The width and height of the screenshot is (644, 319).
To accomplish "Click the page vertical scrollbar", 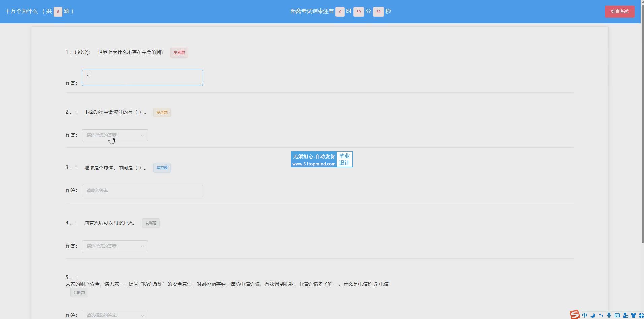I will pos(642,135).
